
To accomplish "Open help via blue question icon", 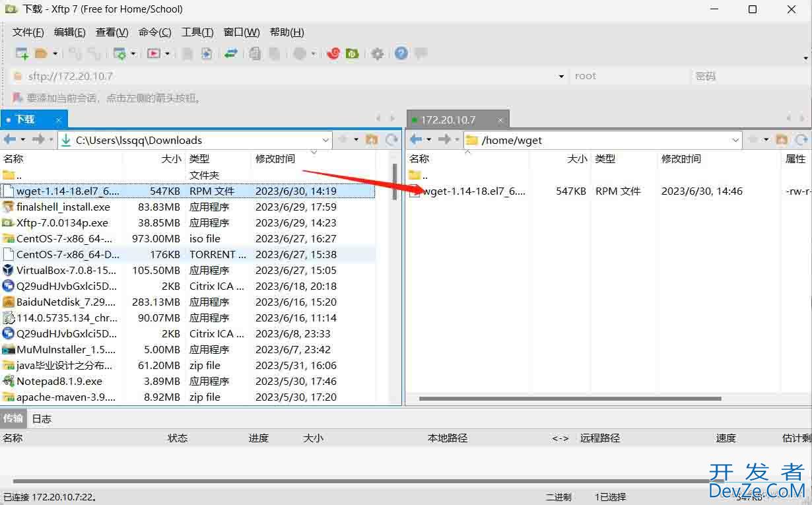I will [401, 53].
